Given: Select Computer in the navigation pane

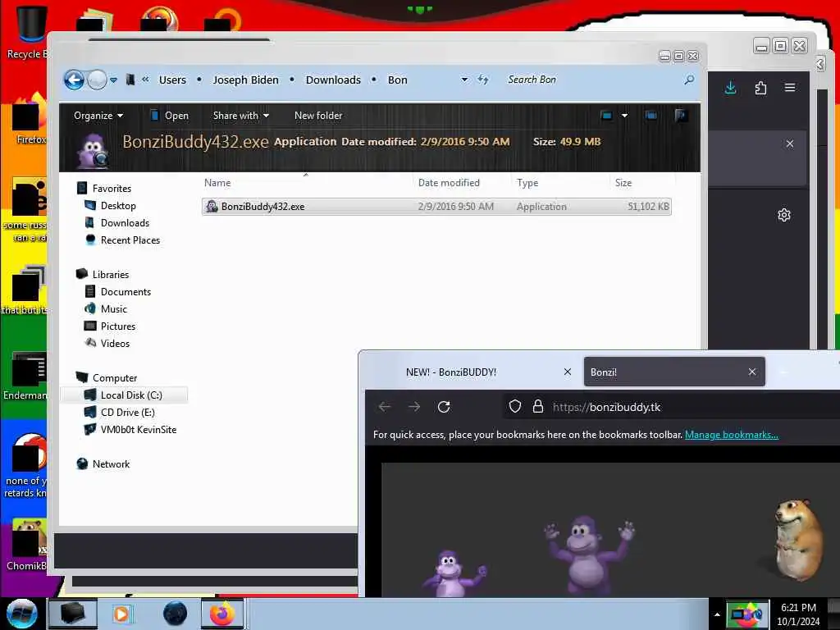Looking at the screenshot, I should pos(115,378).
